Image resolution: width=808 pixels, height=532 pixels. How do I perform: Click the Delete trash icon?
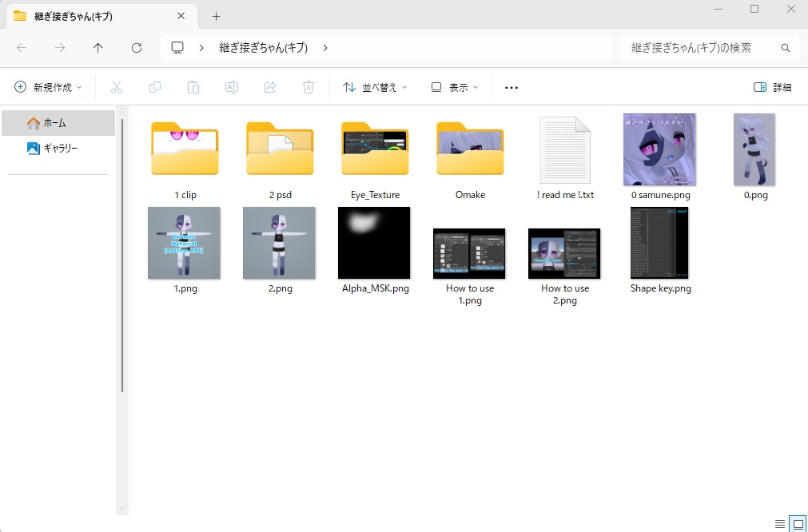point(308,86)
